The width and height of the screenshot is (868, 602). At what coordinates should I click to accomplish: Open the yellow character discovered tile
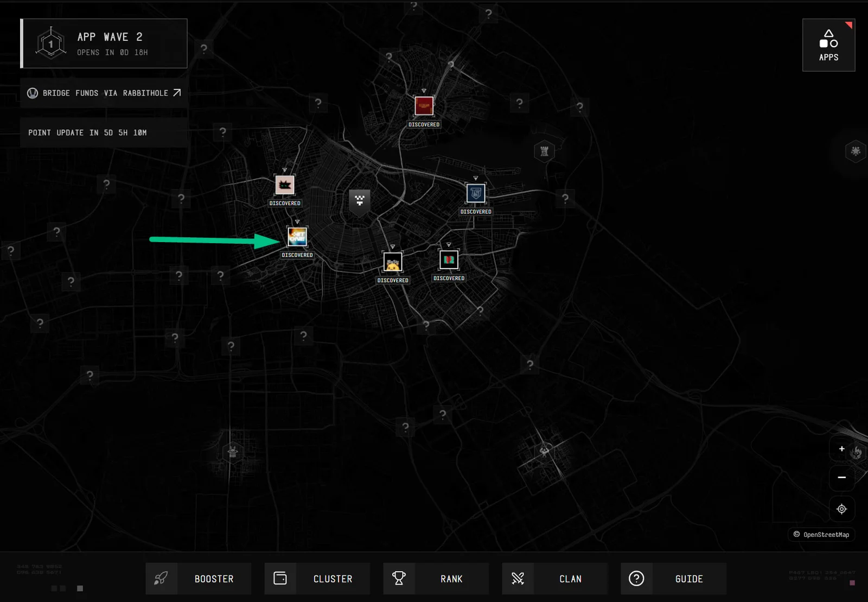393,262
